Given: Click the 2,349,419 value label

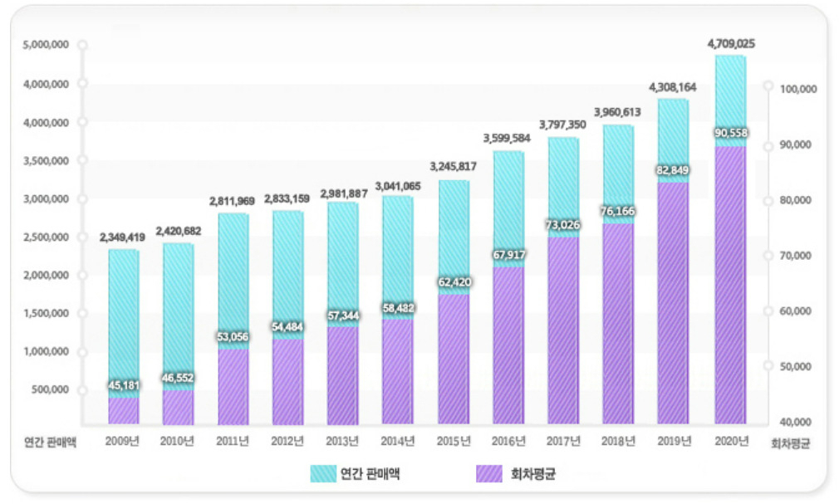Looking at the screenshot, I should [122, 237].
